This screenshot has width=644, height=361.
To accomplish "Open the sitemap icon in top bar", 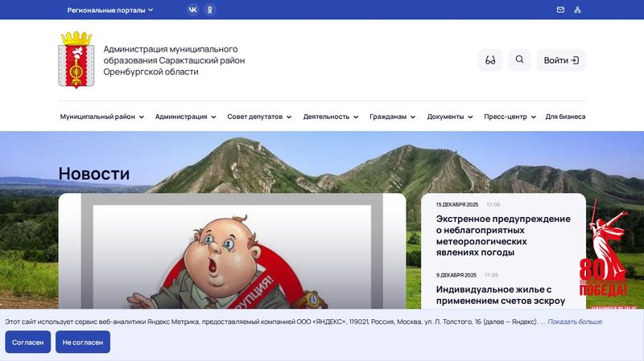I will [x=577, y=10].
